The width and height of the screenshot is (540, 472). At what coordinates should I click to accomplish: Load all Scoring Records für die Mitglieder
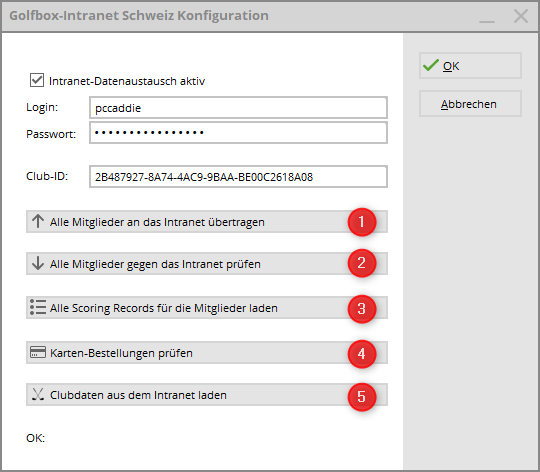tap(207, 307)
